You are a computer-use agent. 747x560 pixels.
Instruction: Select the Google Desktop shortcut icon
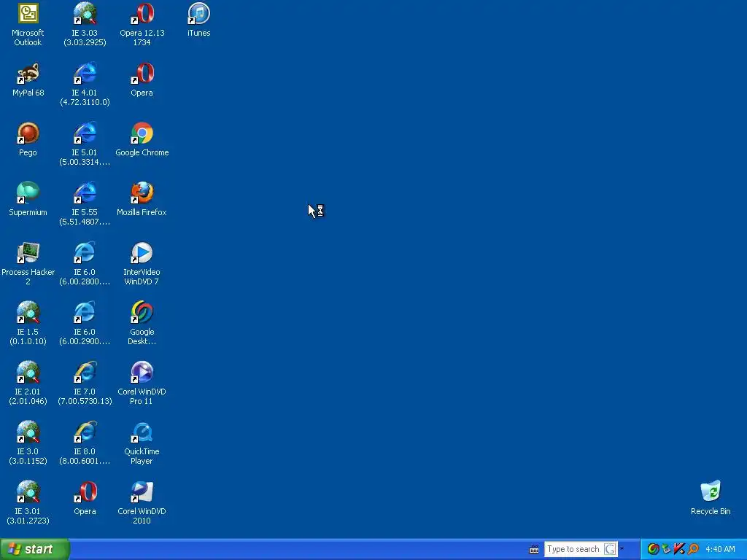pos(142,312)
